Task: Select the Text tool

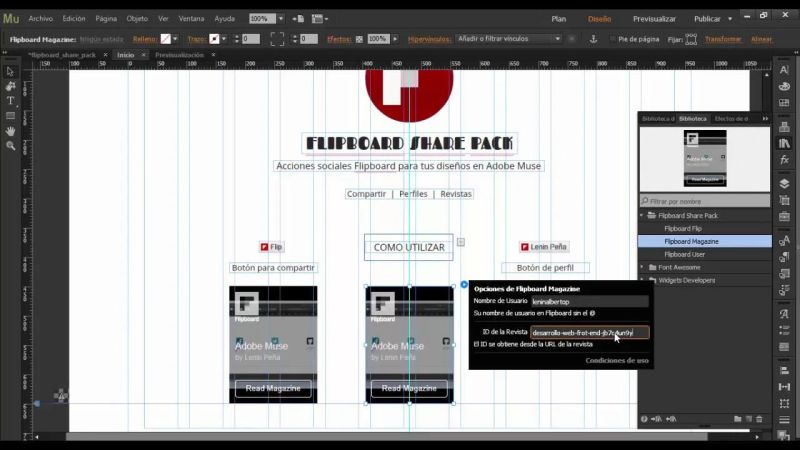Action: [10, 101]
